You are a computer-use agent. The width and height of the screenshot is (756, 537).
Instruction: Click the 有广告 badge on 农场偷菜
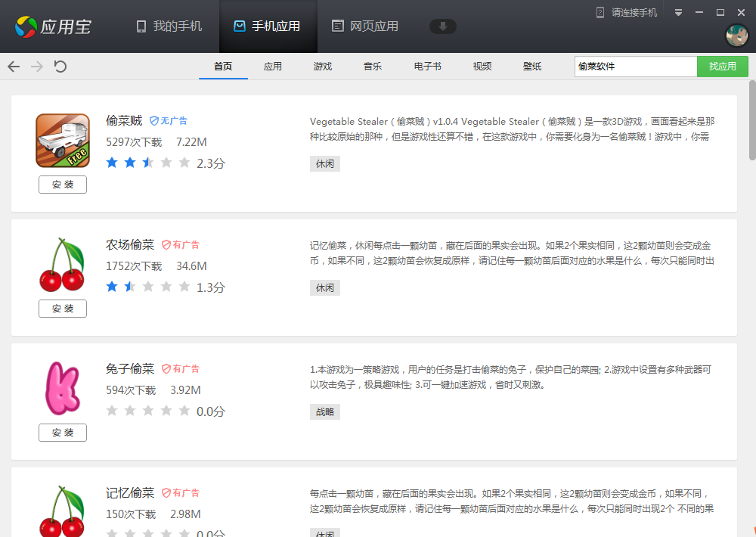[181, 244]
